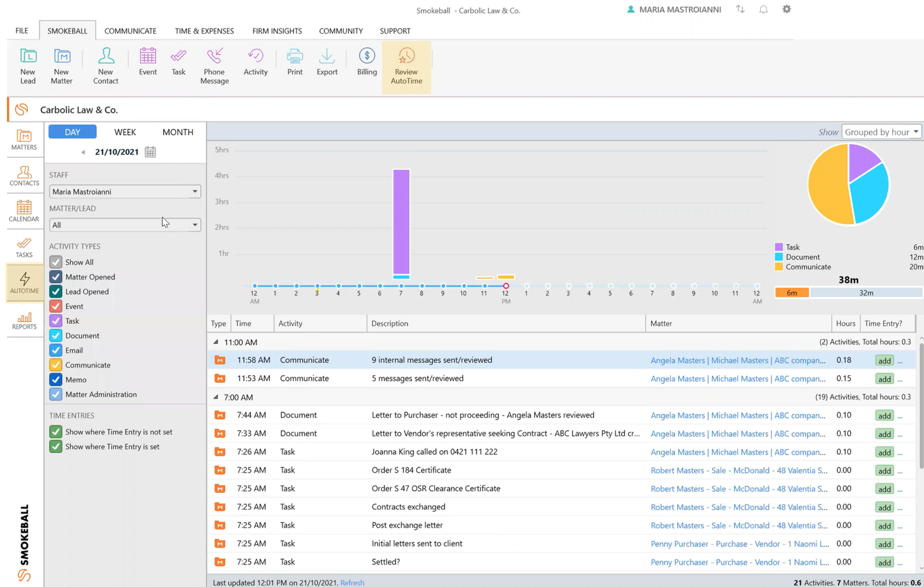924x587 pixels.
Task: Switch to FIRM INSIGHTS tab
Action: [277, 31]
